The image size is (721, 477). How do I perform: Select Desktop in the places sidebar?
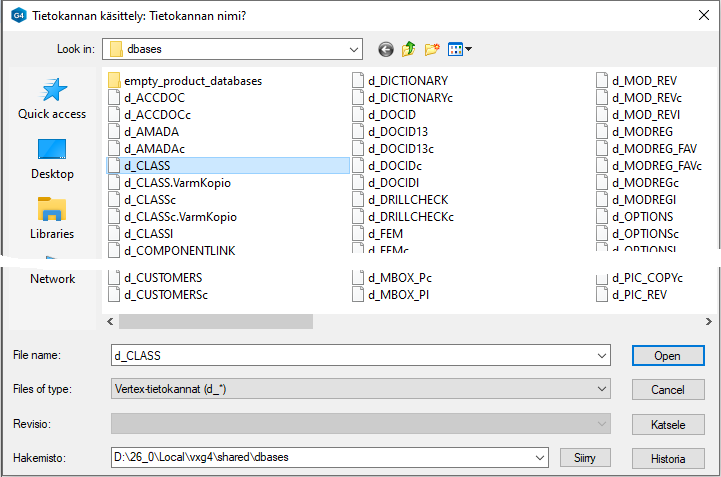[52, 159]
